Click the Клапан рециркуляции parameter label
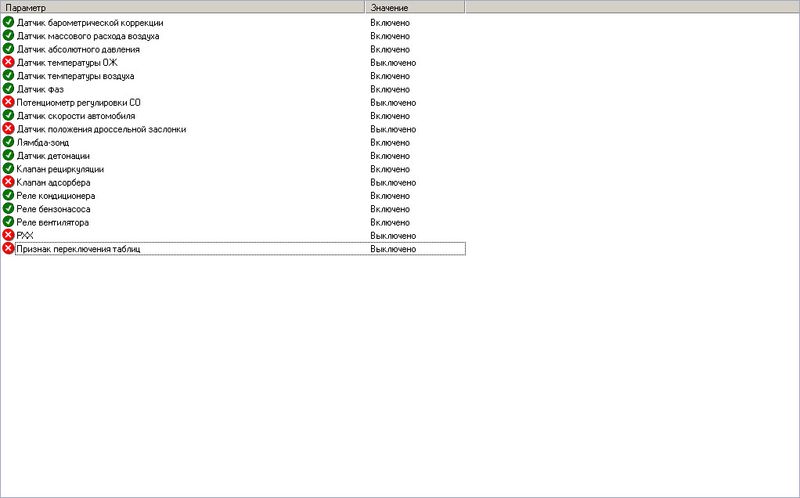The image size is (800, 498). point(60,169)
